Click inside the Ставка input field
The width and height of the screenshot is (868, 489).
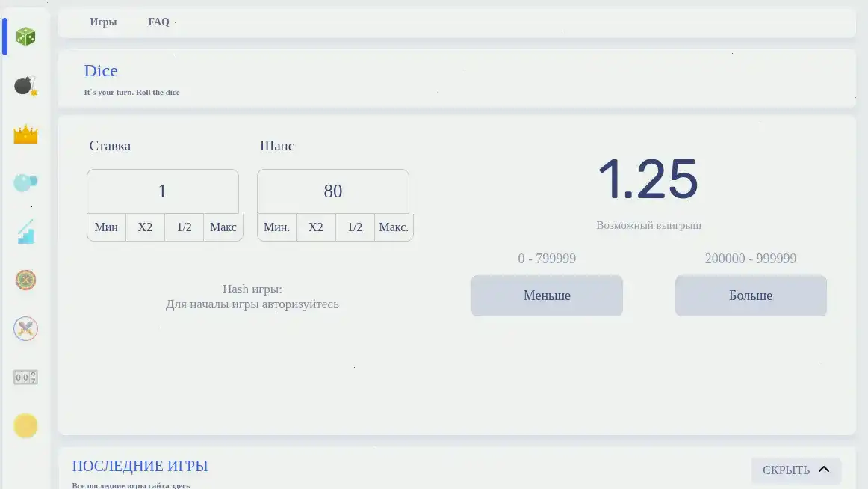point(163,191)
